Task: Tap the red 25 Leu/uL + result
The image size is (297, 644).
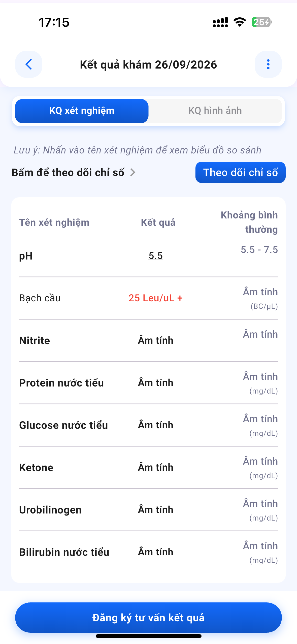Action: coord(155,298)
